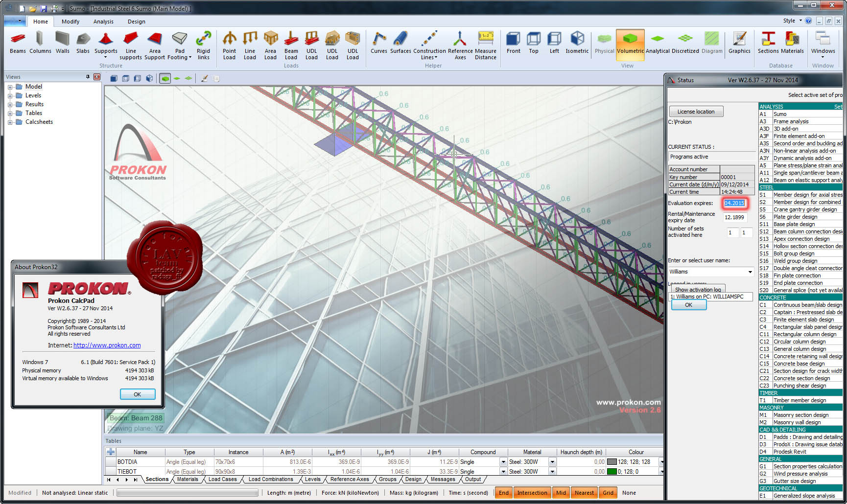Open the Supports tool

pyautogui.click(x=106, y=45)
